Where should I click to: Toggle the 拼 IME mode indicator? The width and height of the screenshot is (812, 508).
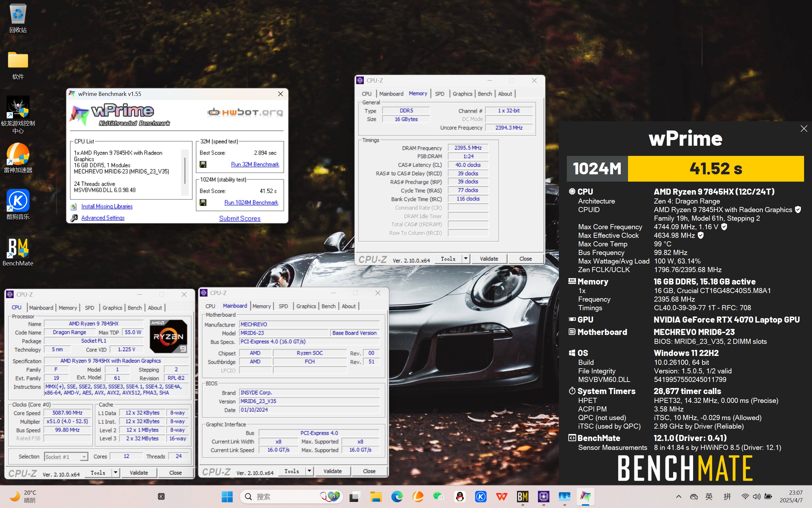(x=727, y=497)
